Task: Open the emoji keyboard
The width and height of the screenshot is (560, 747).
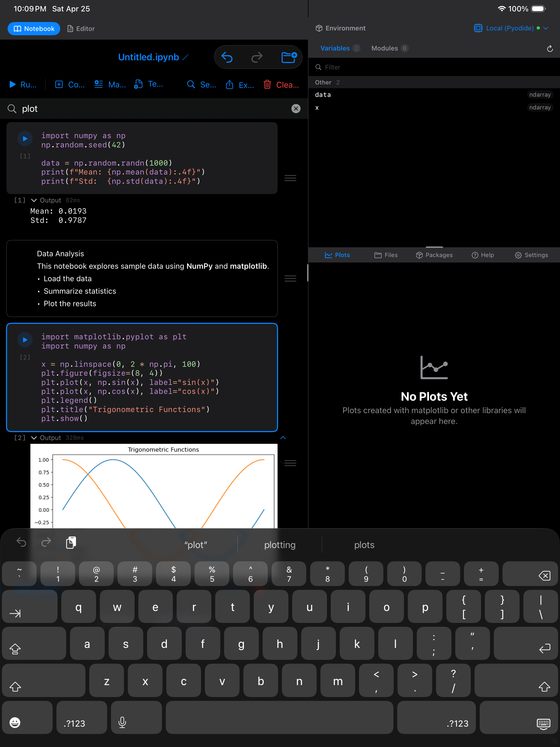Action: click(x=27, y=718)
